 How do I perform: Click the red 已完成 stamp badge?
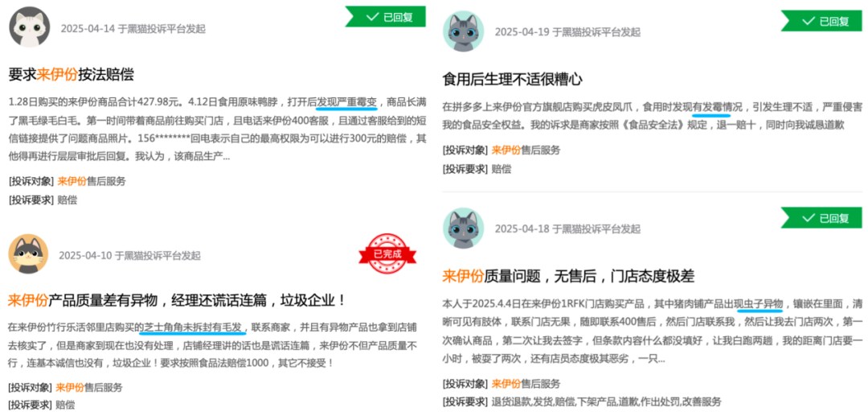click(x=387, y=254)
